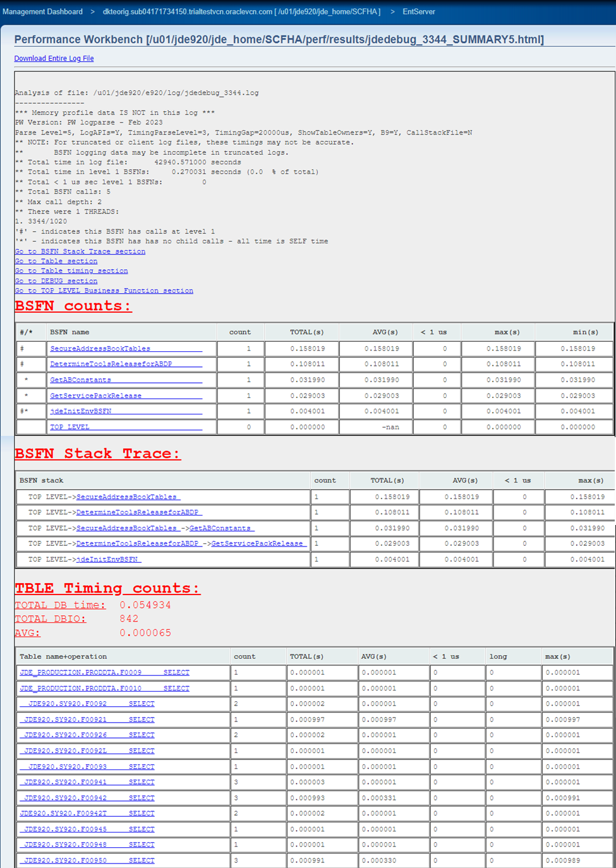Viewport: 616px width, 868px height.
Task: Go to Table timing section link
Action: click(x=71, y=271)
